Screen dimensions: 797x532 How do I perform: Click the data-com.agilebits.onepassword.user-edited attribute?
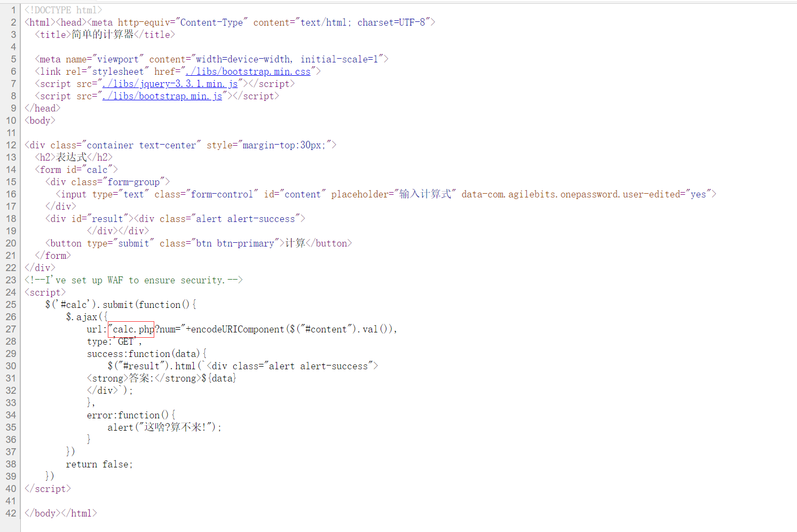tap(586, 194)
